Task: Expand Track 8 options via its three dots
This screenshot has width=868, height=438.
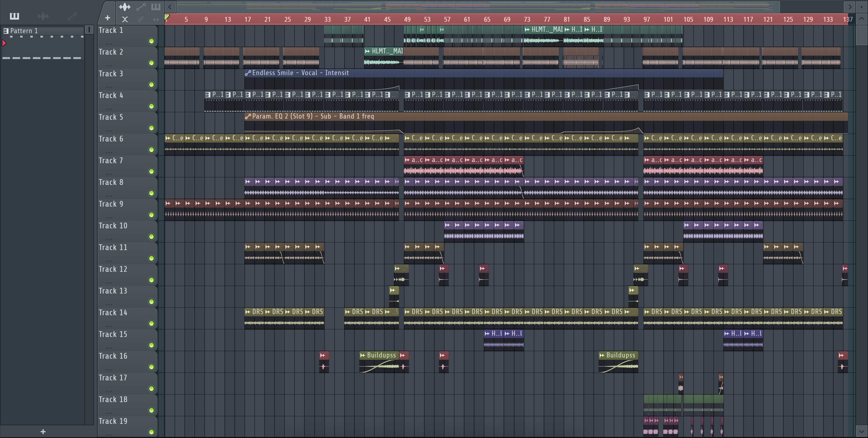Action: click(x=108, y=196)
